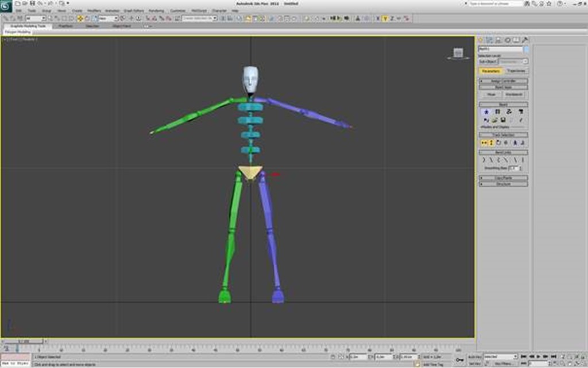Screen dimensions: 588x368
Task: Open the Motion command panel tab
Action: (x=507, y=40)
